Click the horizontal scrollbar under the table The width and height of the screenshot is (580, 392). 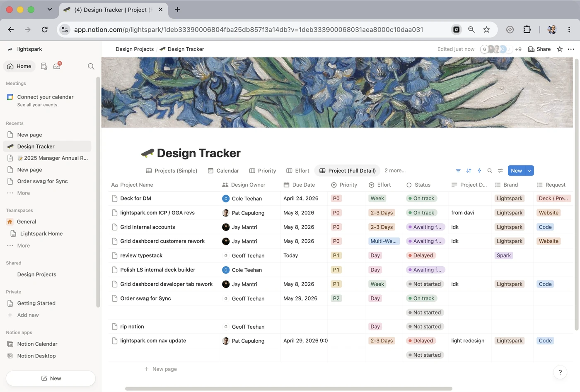click(x=288, y=389)
